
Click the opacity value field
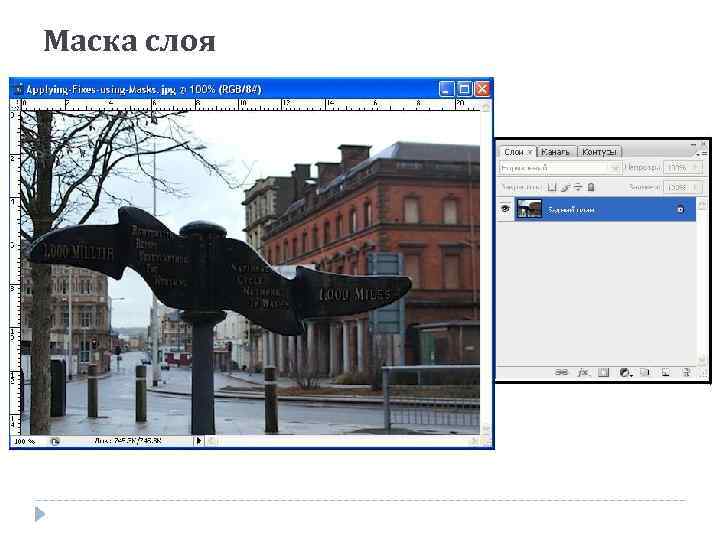click(x=677, y=168)
